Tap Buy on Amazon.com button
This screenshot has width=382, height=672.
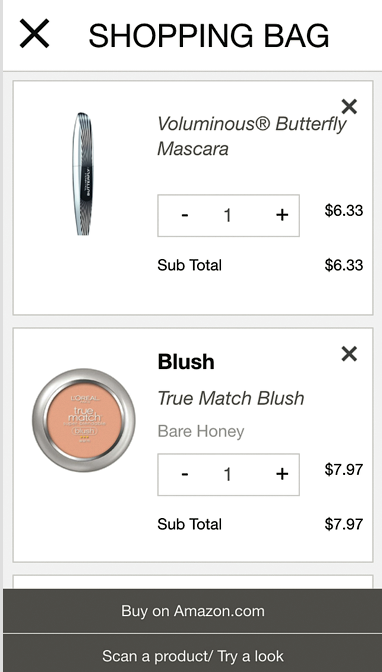[x=193, y=611]
